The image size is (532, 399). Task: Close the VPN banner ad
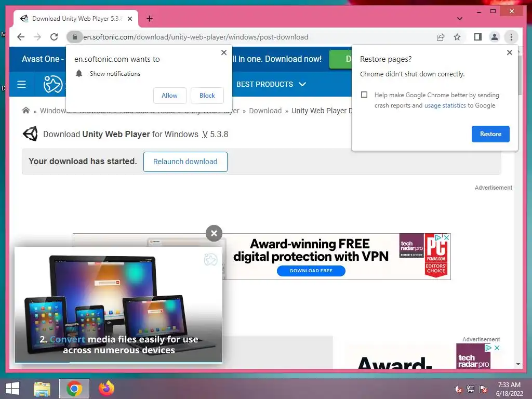click(447, 237)
